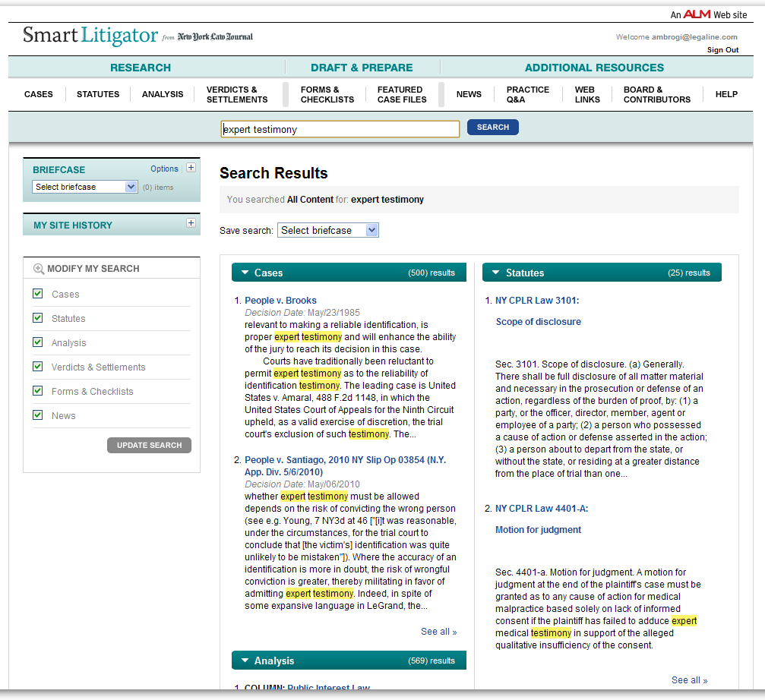This screenshot has height=700, width=765.
Task: Toggle the Cases checkbox
Action: [x=37, y=294]
